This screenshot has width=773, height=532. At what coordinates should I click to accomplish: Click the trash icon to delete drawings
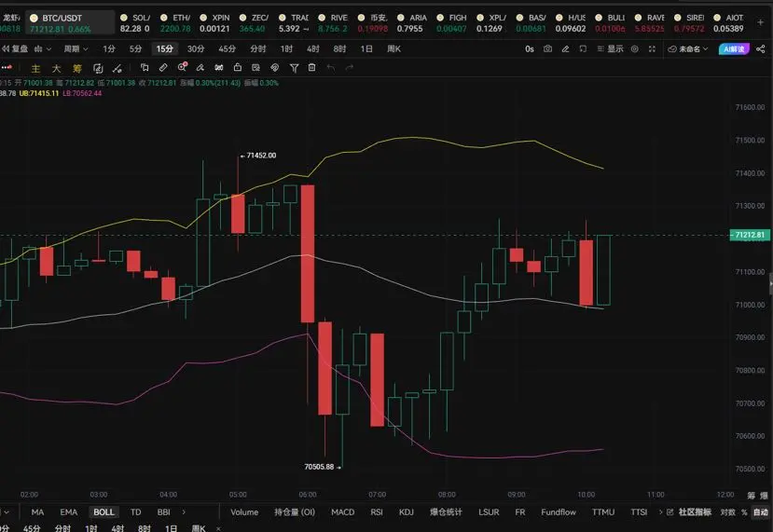pos(312,67)
